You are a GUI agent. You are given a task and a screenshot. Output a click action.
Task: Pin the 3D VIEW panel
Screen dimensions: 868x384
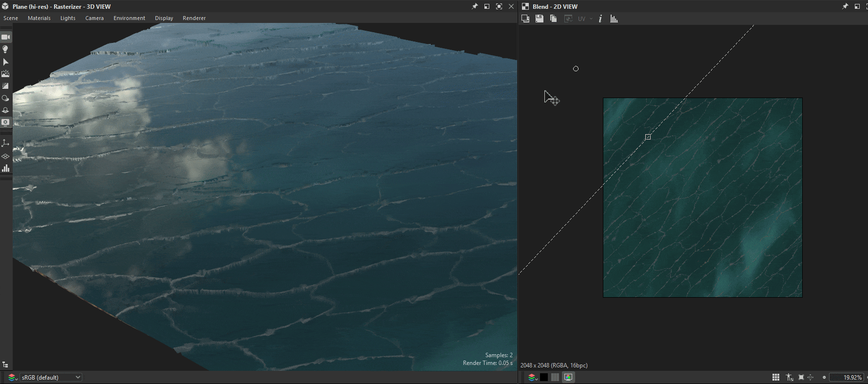[475, 6]
